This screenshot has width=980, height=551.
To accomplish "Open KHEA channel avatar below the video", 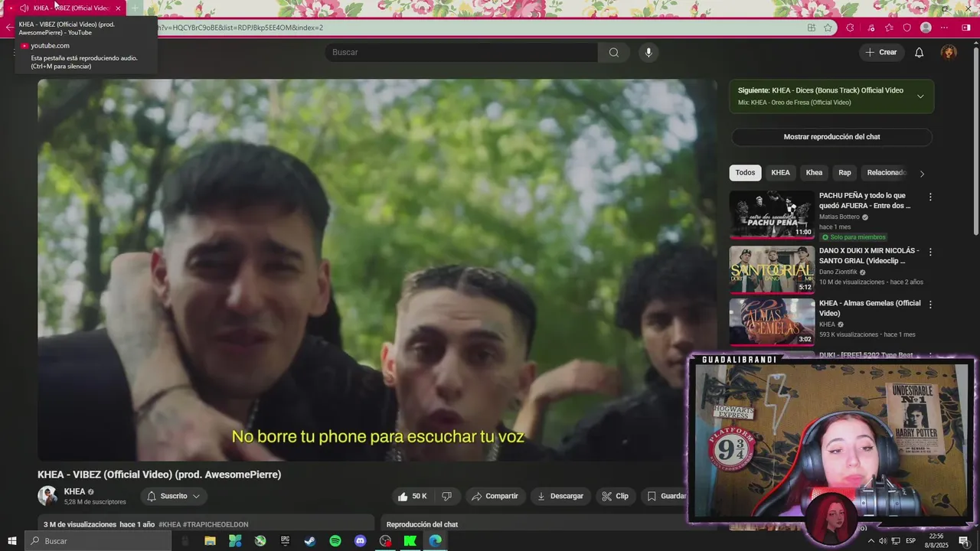I will (47, 496).
